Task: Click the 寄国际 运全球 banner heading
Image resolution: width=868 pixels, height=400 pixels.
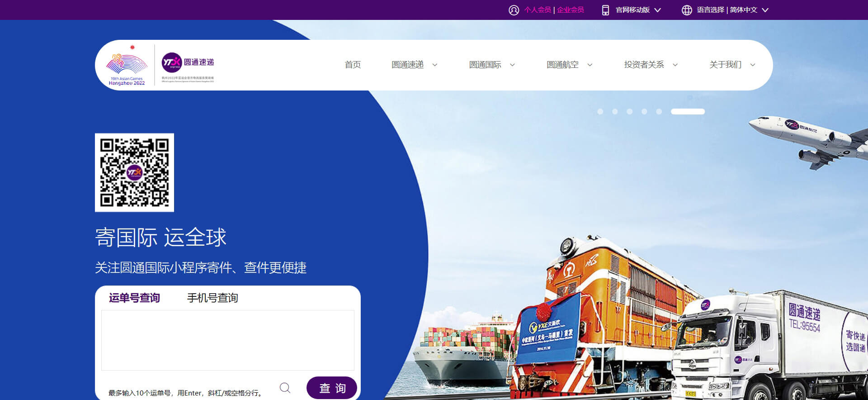Action: pyautogui.click(x=160, y=238)
